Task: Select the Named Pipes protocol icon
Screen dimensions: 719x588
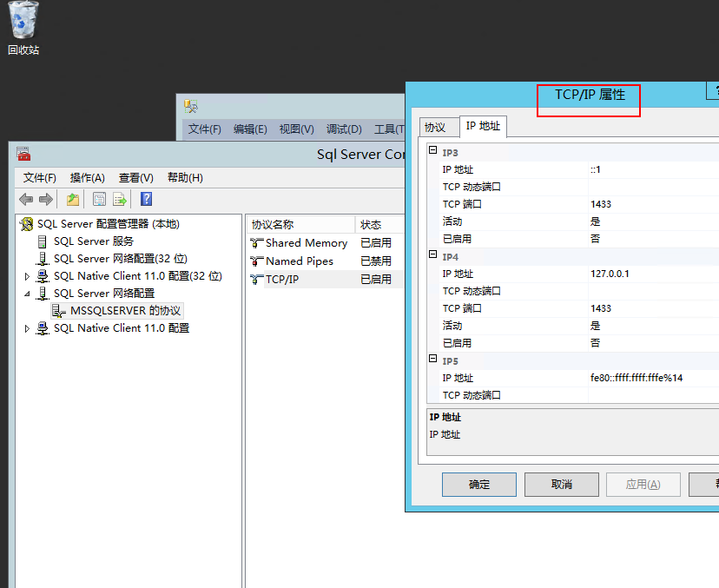Action: 257,261
